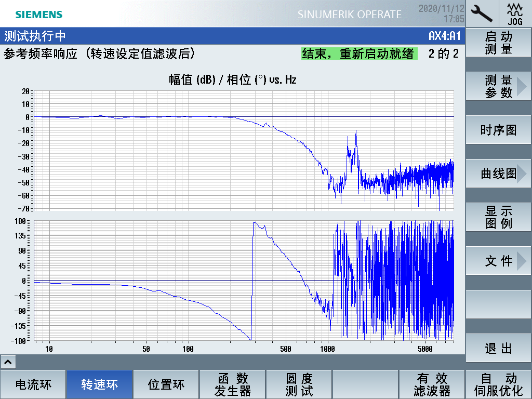Open the 有效滤波器 filter page
Viewport: 532px width, 399px height.
[x=432, y=384]
